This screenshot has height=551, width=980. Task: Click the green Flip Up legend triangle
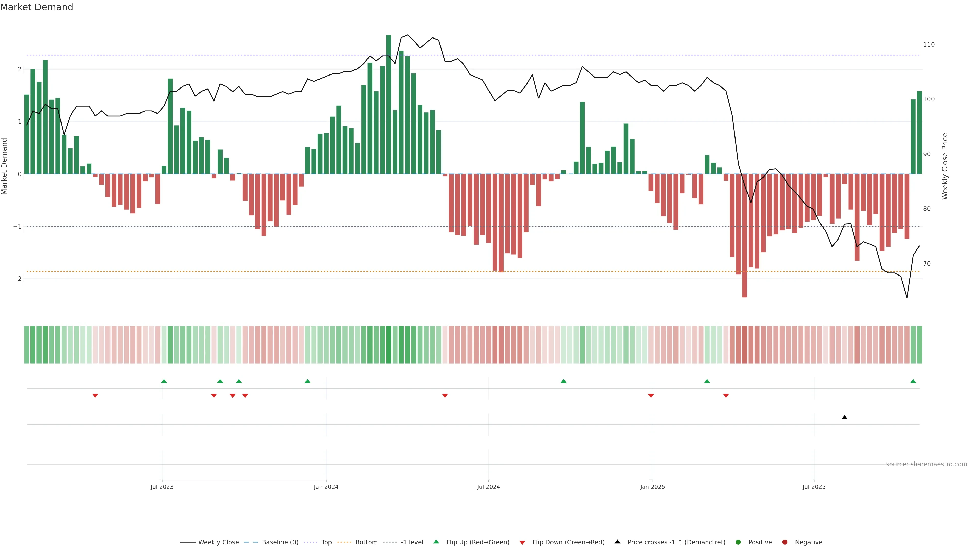click(x=436, y=542)
